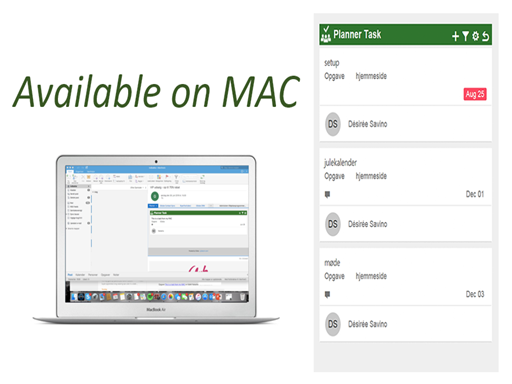Image resolution: width=512 pixels, height=384 pixels.
Task: Click Opgave label in julekalender card
Action: tap(334, 176)
